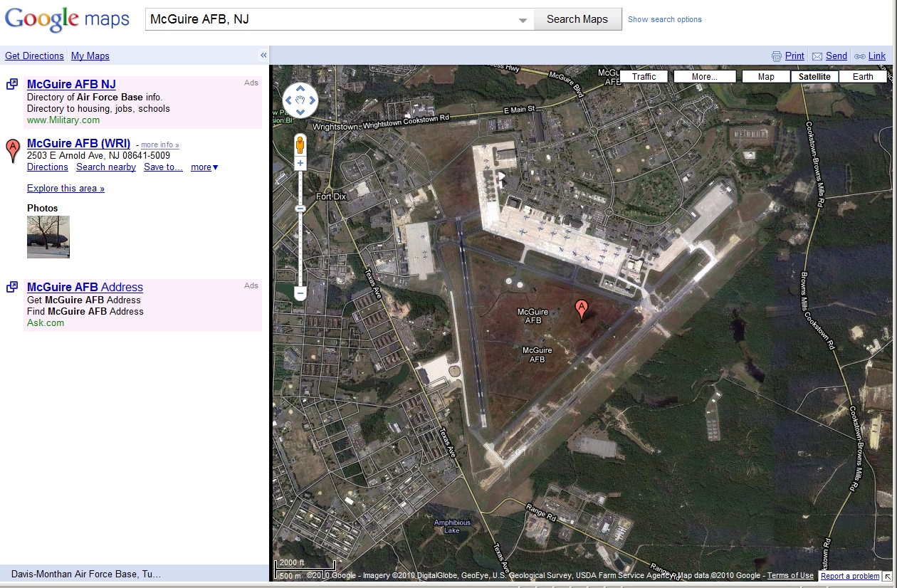Open the More... map layers dropdown
The image size is (897, 588).
[x=704, y=76]
